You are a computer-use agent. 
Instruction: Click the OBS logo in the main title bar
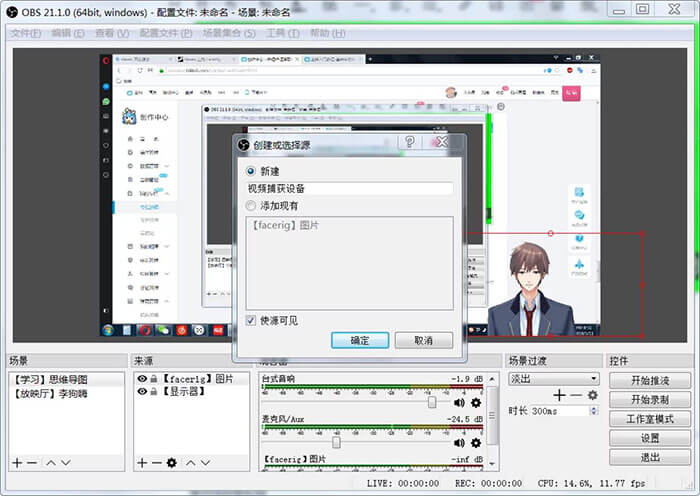pyautogui.click(x=12, y=12)
